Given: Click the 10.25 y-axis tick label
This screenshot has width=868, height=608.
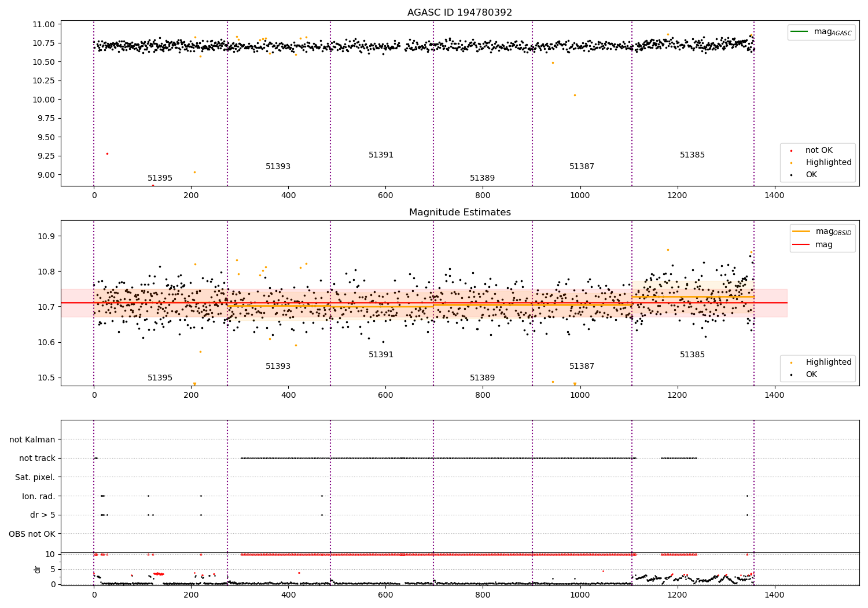Looking at the screenshot, I should tap(44, 80).
